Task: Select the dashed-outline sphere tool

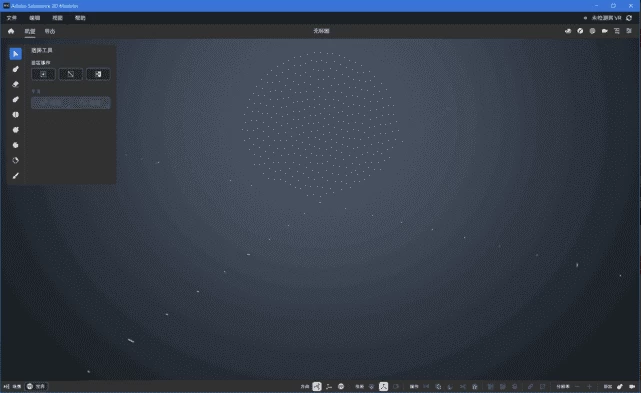Action: tap(16, 160)
